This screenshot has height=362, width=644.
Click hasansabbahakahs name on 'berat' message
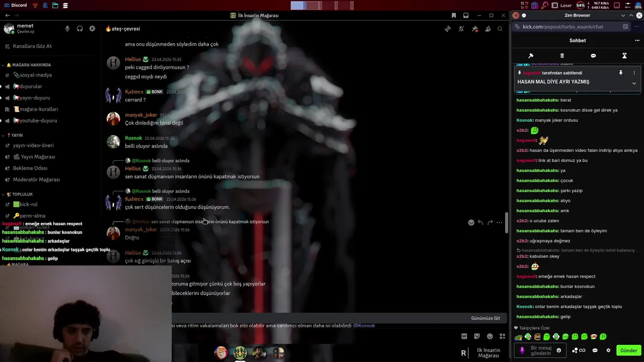pos(537,100)
